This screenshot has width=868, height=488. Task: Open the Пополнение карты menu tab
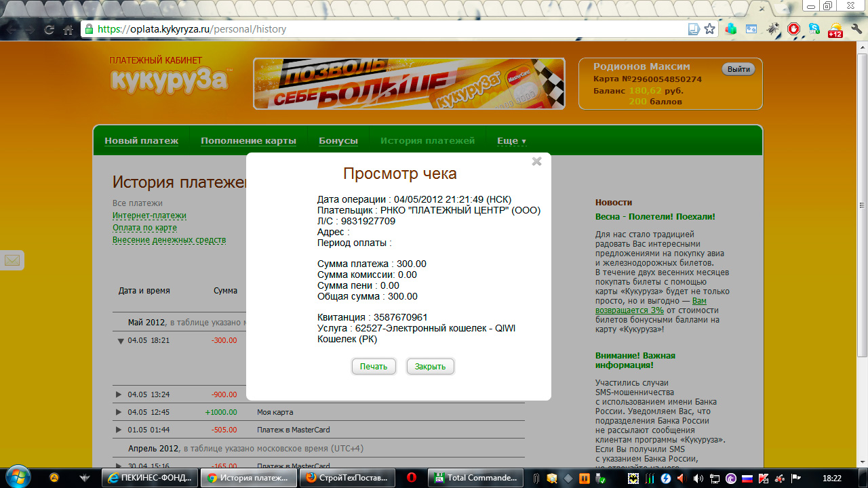(248, 141)
